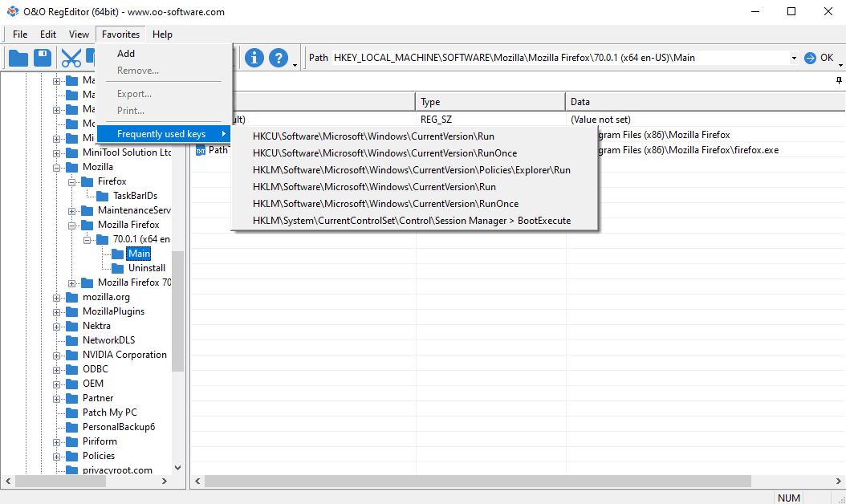Select the Uninstall key

point(147,268)
